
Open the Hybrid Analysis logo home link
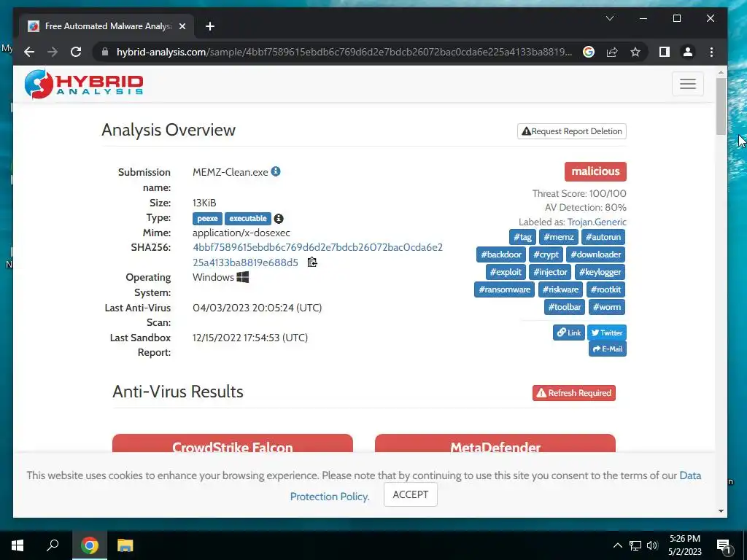point(84,84)
